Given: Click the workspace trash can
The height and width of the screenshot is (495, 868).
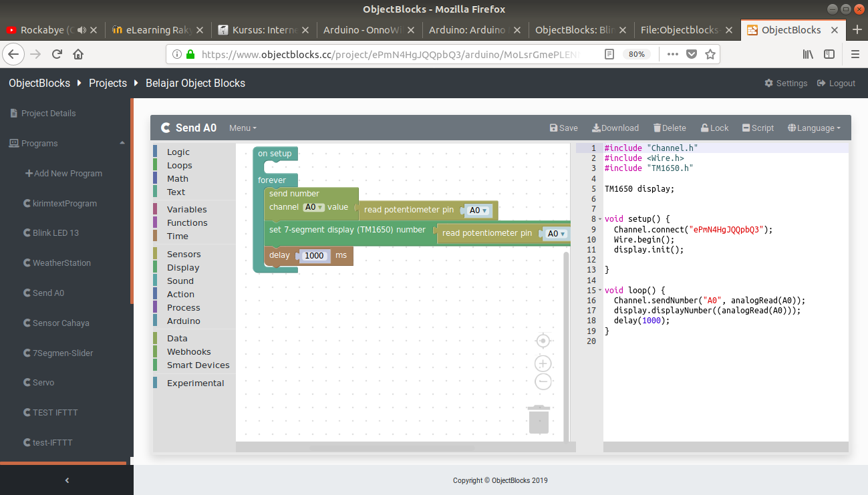Looking at the screenshot, I should [x=538, y=420].
